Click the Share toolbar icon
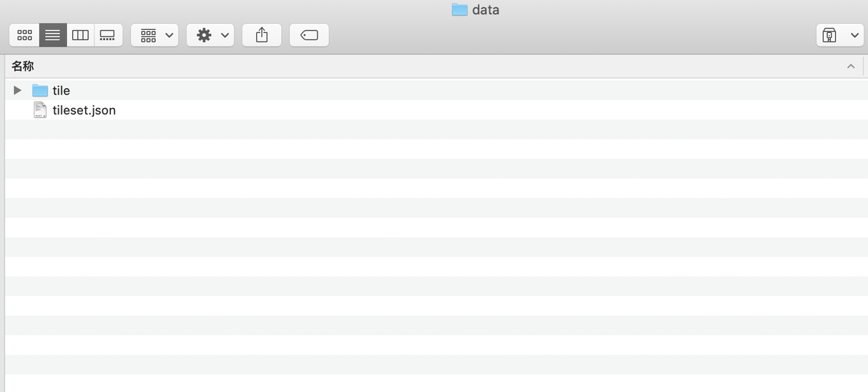 (x=262, y=36)
